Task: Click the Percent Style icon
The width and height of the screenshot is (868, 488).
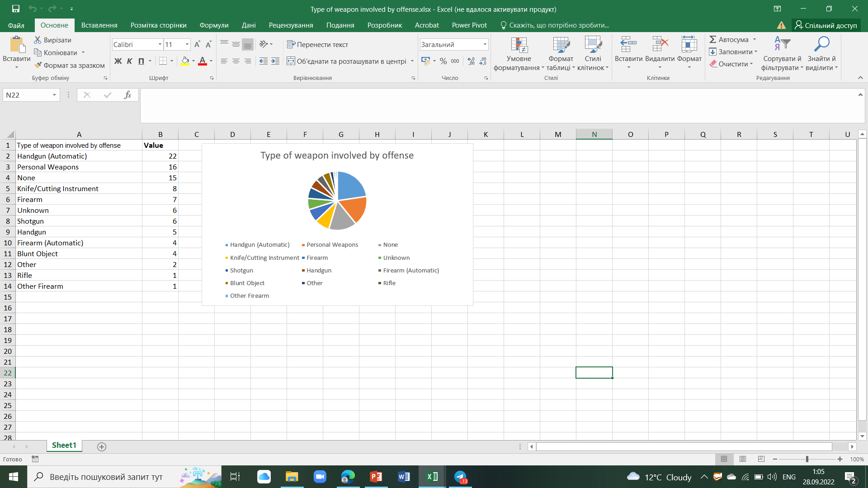Action: tap(443, 61)
